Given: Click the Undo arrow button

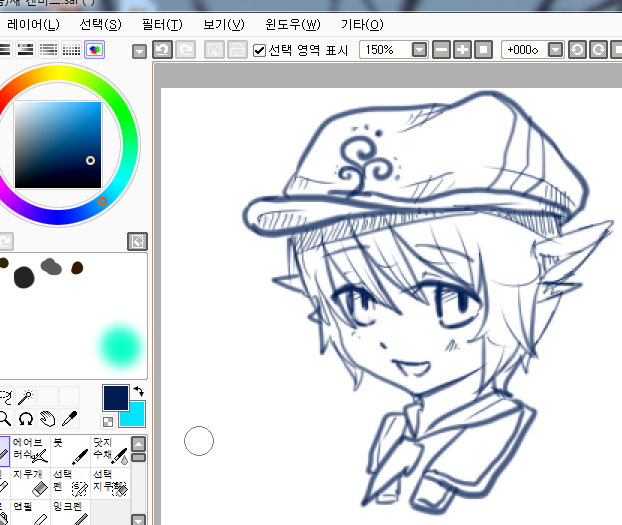Looking at the screenshot, I should point(163,49).
